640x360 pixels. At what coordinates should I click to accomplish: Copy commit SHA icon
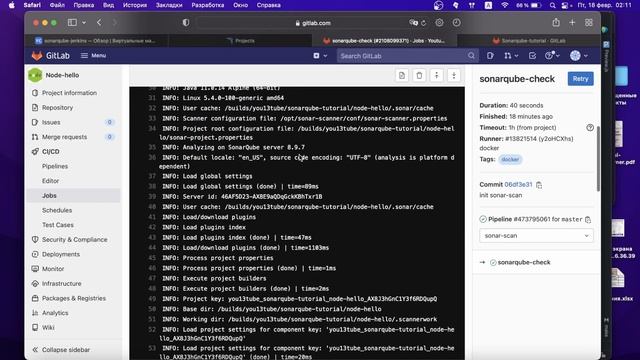tap(539, 185)
